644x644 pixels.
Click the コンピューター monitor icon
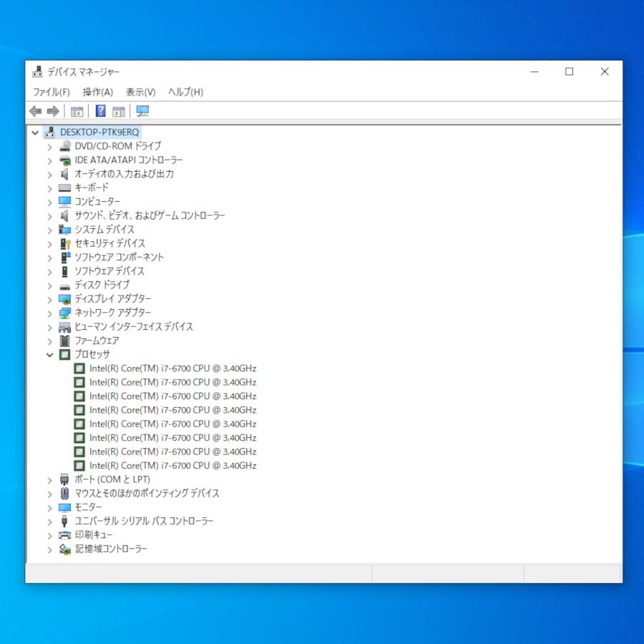(65, 202)
